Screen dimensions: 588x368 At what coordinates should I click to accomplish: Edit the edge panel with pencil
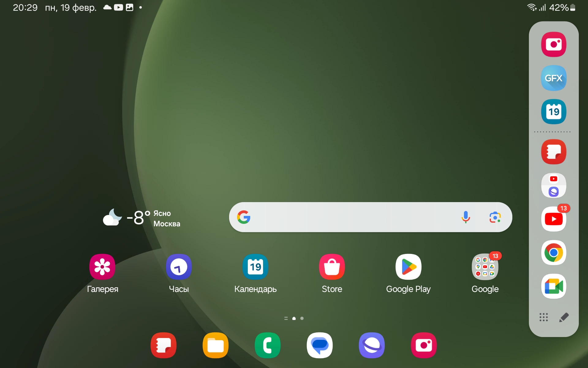click(564, 317)
